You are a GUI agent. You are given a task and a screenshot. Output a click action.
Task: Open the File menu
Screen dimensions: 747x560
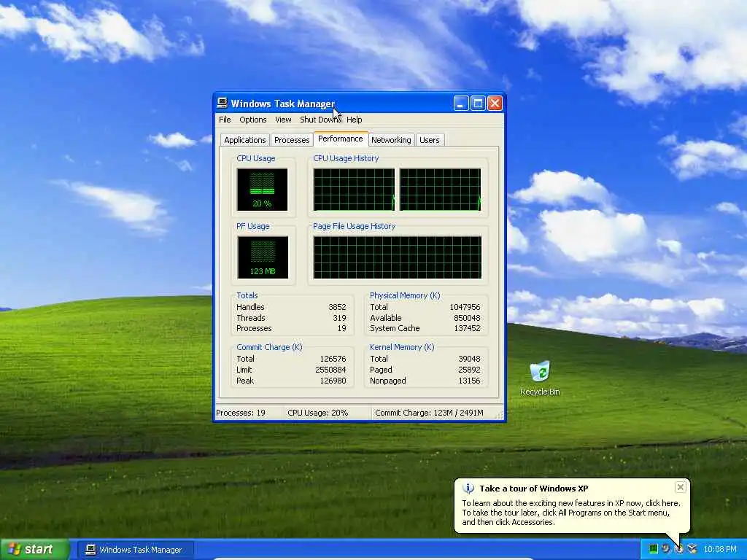click(225, 120)
